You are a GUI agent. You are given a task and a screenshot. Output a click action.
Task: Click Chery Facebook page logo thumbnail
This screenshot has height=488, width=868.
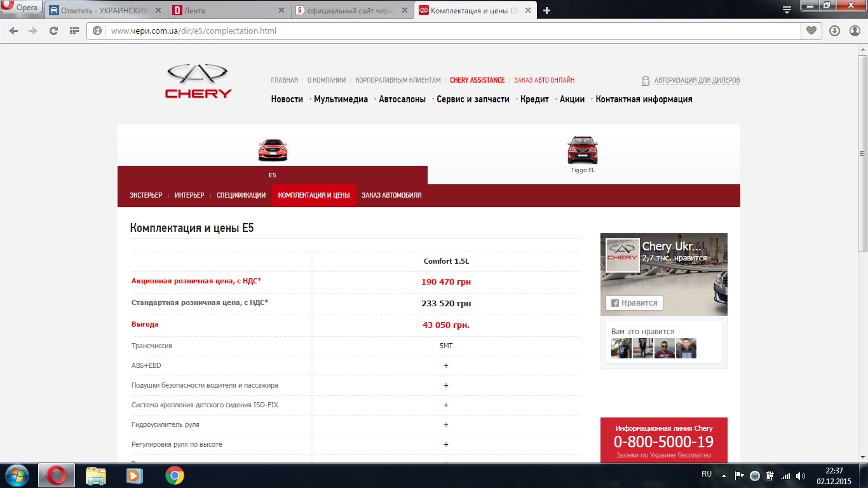coord(622,255)
